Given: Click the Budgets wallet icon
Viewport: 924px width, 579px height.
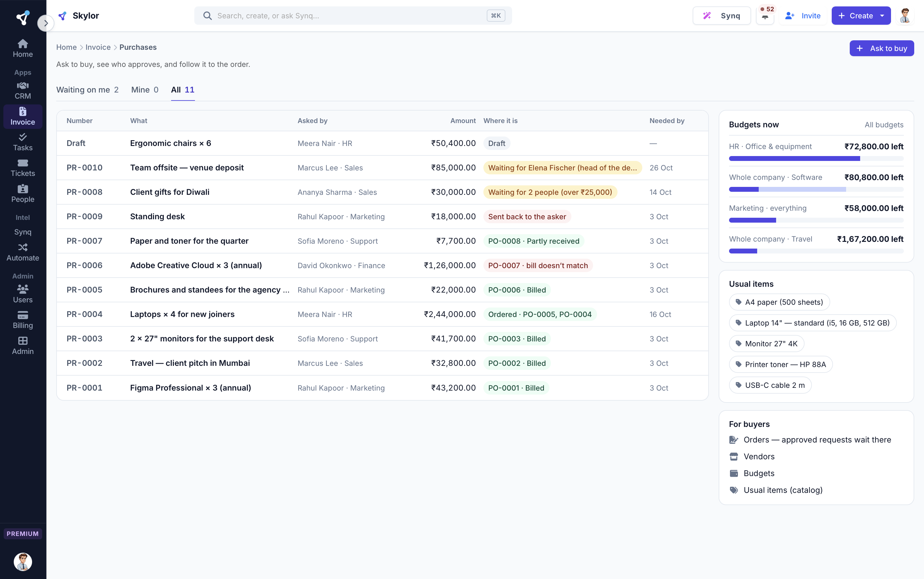Looking at the screenshot, I should 734,473.
